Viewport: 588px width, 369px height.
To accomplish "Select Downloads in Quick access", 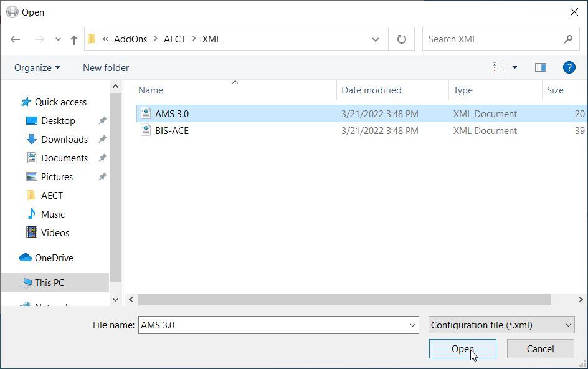I will click(64, 140).
